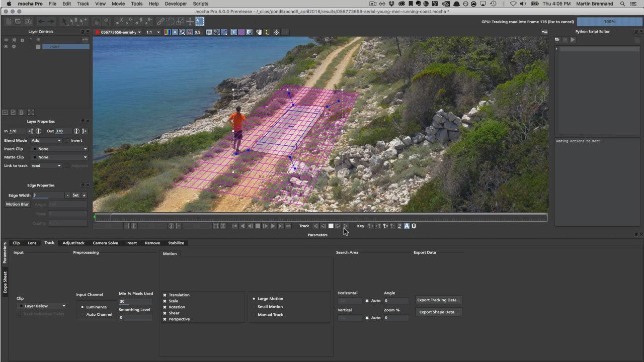Viewport: 644px width, 362px height.
Task: Select the Small Motion radio option
Action: (254, 307)
